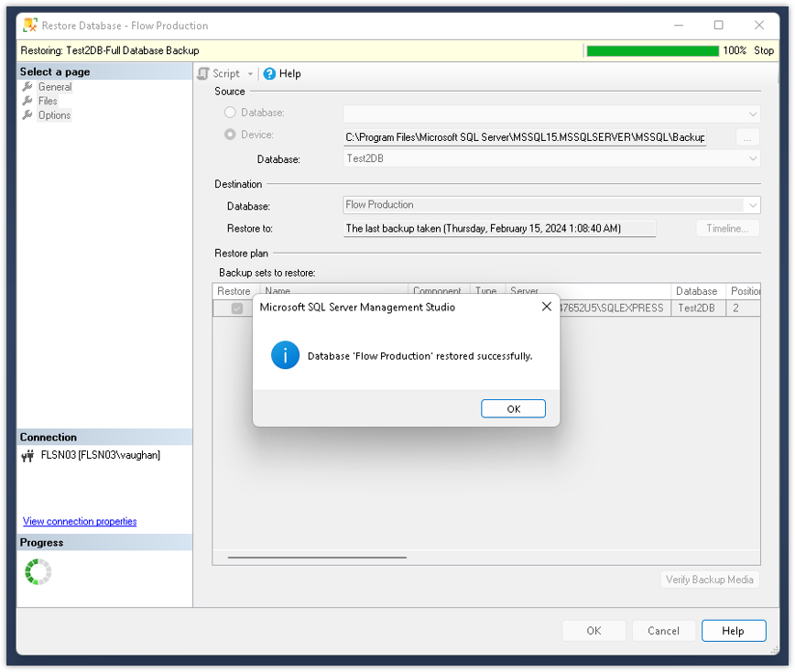Image resolution: width=795 pixels, height=672 pixels.
Task: Maximize the Restore Database window
Action: tap(718, 25)
